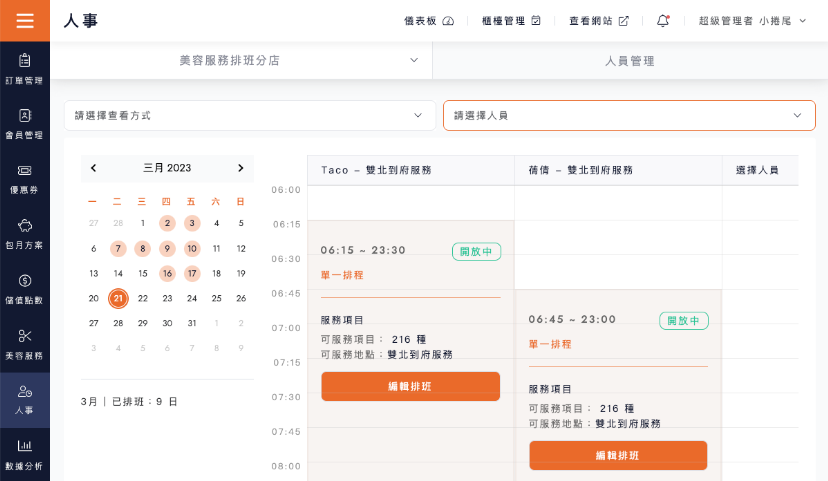Screen dimensions: 828x481
Task: Open 美容服務 scissors section
Action: pos(24,344)
